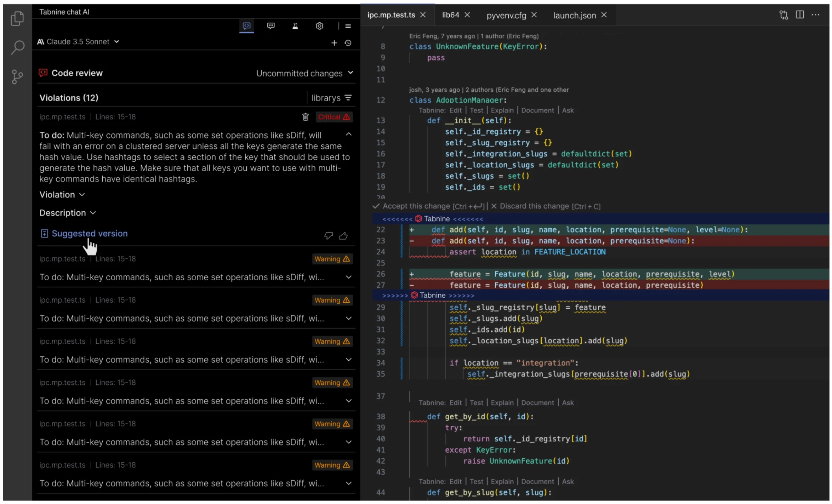Click Tabnine Test above __init__ method

pyautogui.click(x=476, y=110)
